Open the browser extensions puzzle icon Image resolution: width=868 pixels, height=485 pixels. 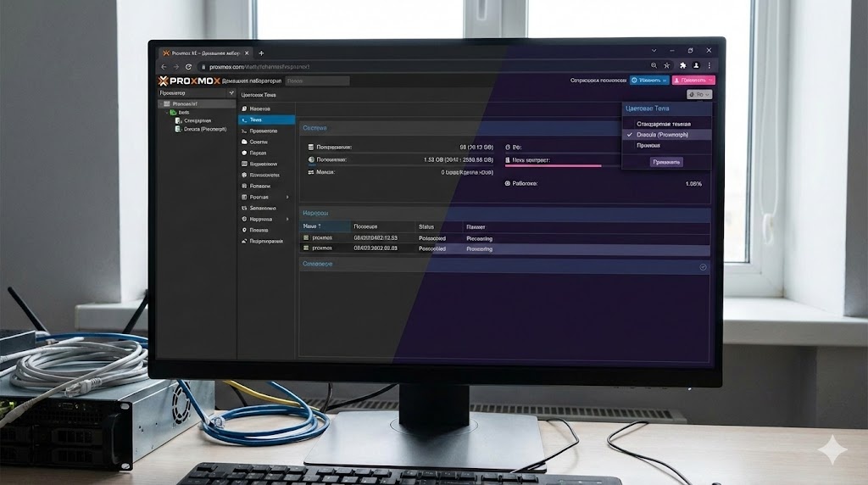tap(683, 65)
